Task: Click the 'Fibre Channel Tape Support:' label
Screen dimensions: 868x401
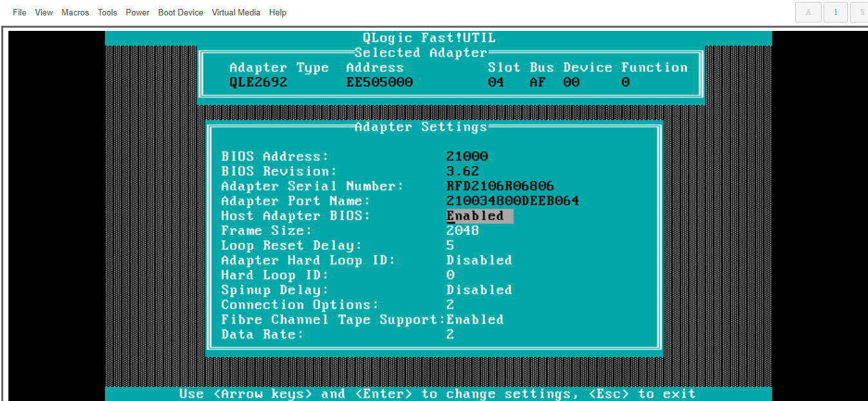Action: 334,319
